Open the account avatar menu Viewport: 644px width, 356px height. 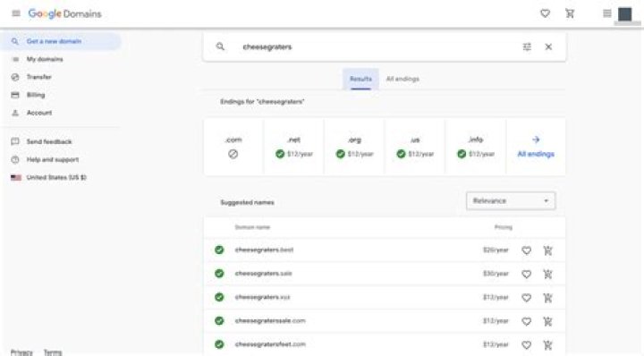click(624, 14)
